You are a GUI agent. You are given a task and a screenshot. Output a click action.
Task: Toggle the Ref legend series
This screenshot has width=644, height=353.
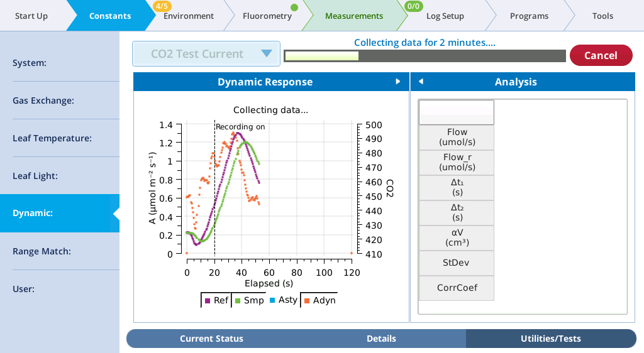216,300
